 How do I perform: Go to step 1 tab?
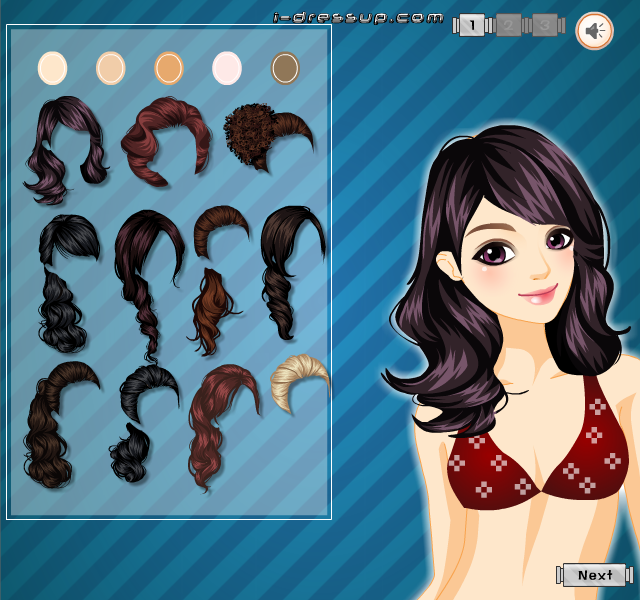pos(472,26)
